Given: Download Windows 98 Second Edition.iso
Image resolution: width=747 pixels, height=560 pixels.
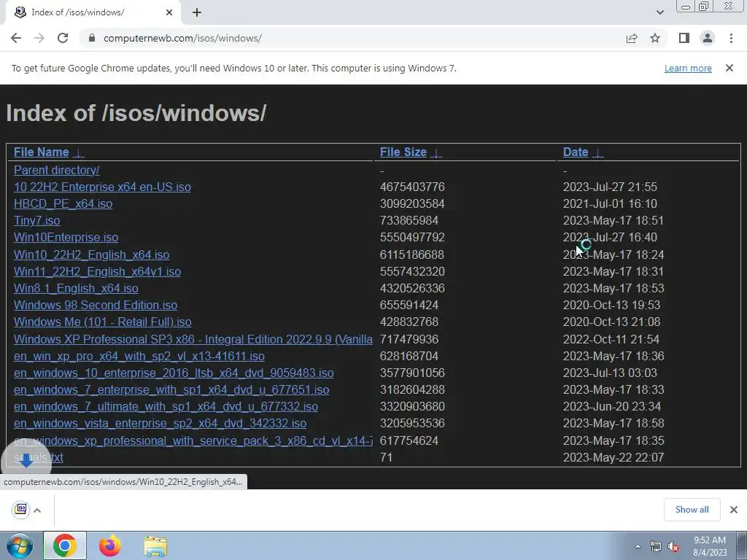Looking at the screenshot, I should [x=96, y=305].
